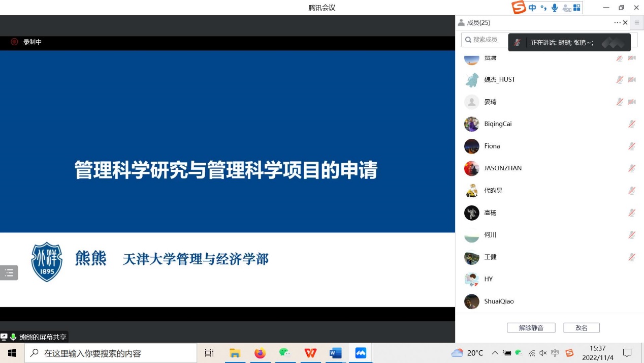Viewport: 644px width, 363px height.
Task: Toggle the muted microphone icon for Fiona
Action: point(632,146)
